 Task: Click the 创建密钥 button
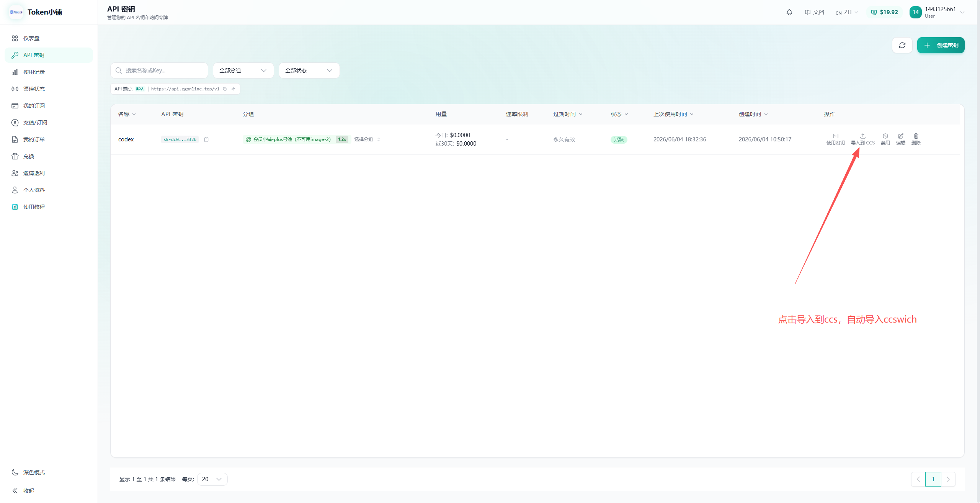[x=941, y=45]
